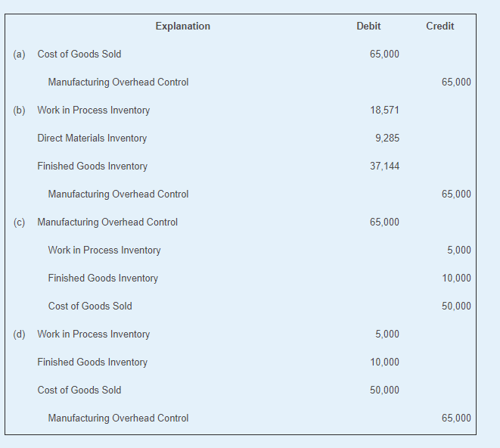This screenshot has height=448, width=500.
Task: Select answer option (c) label
Action: (19, 222)
